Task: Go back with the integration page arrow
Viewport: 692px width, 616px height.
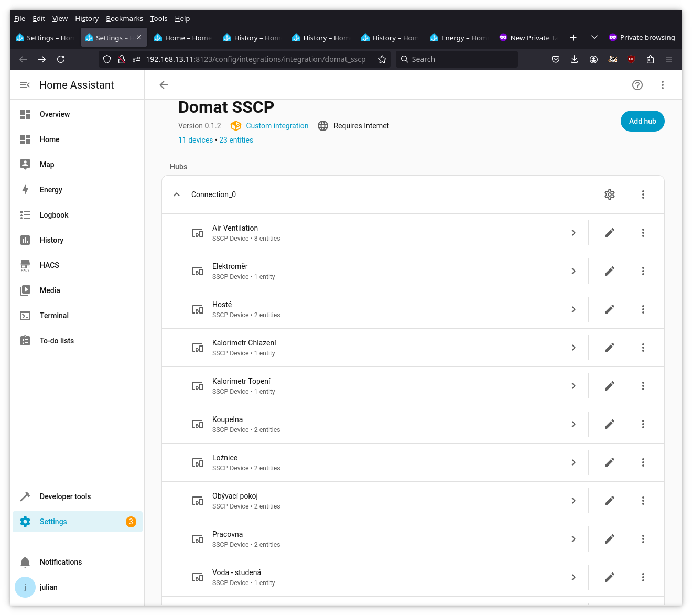Action: coord(164,85)
